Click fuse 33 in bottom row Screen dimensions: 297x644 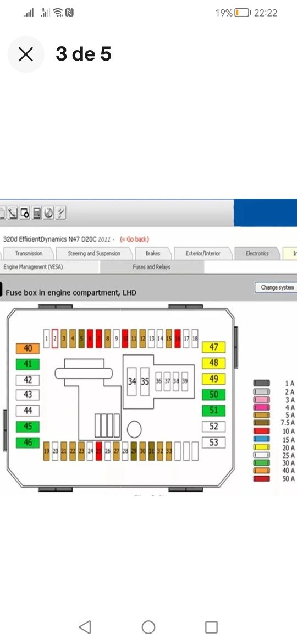click(x=169, y=451)
